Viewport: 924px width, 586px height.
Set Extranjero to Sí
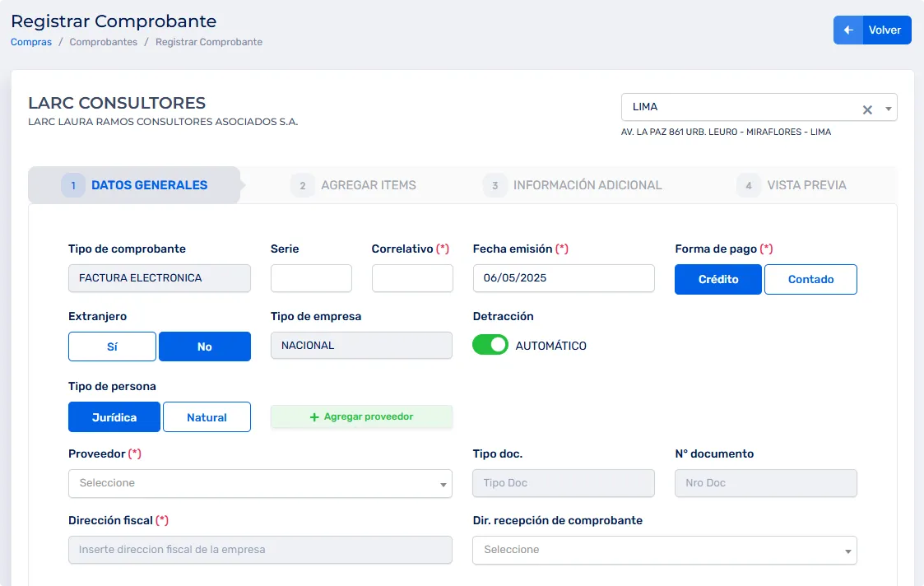(x=112, y=346)
